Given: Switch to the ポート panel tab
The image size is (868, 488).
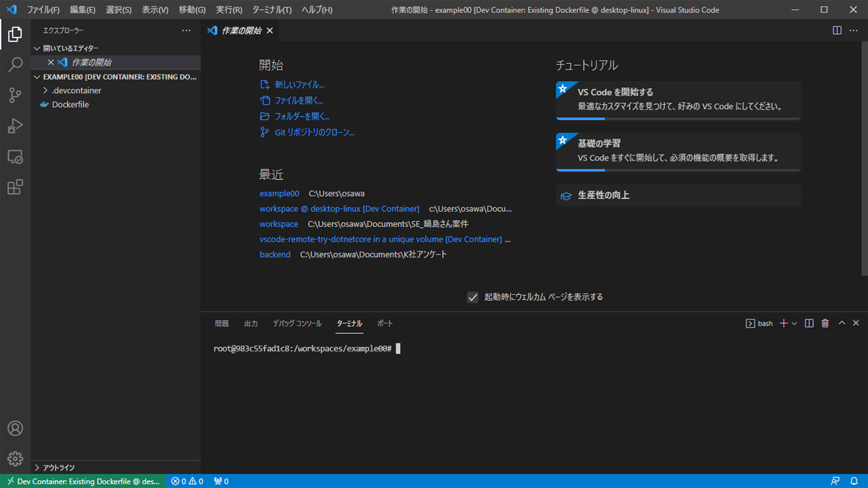Looking at the screenshot, I should tap(385, 323).
